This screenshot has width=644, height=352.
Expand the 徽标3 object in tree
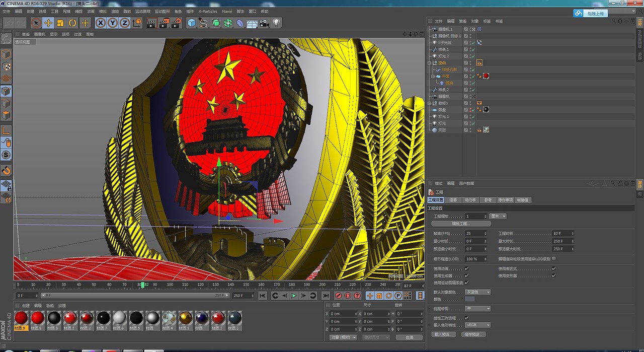coord(429,103)
